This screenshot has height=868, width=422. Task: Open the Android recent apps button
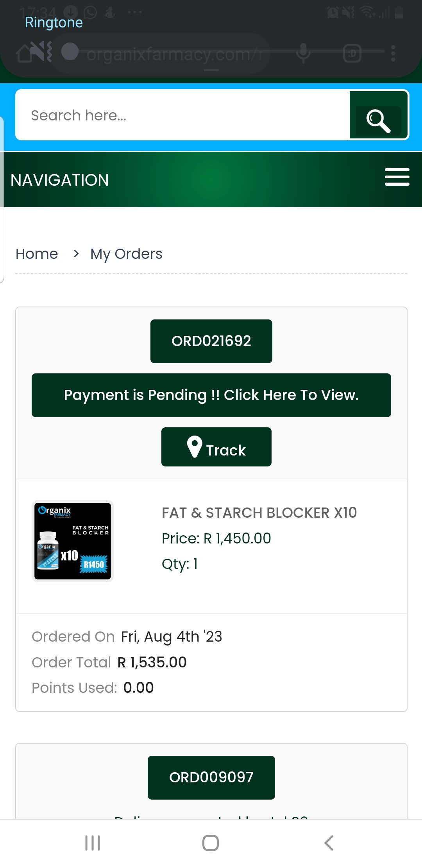[x=93, y=843]
